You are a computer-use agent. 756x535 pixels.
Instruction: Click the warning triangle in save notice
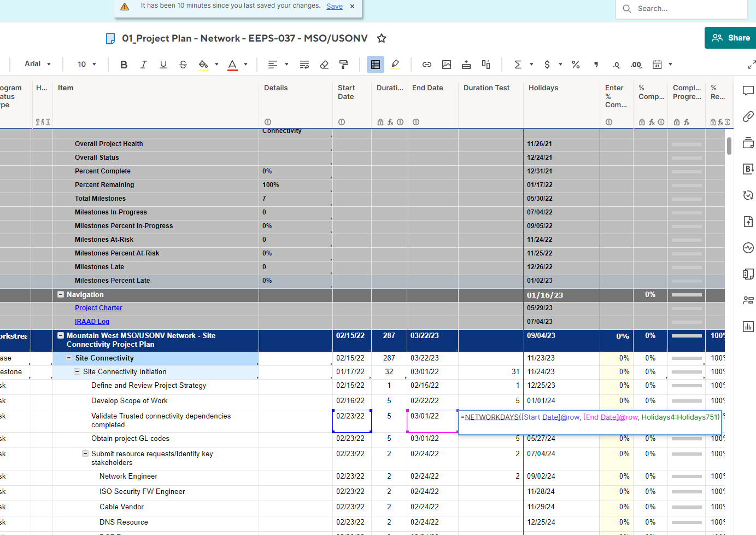click(125, 7)
